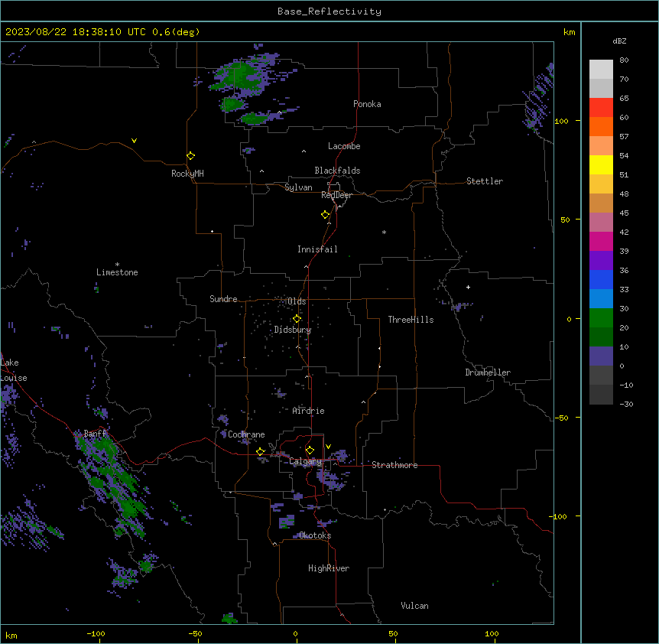The width and height of the screenshot is (659, 644).
Task: Click the Calgary city label
Action: pos(305,461)
